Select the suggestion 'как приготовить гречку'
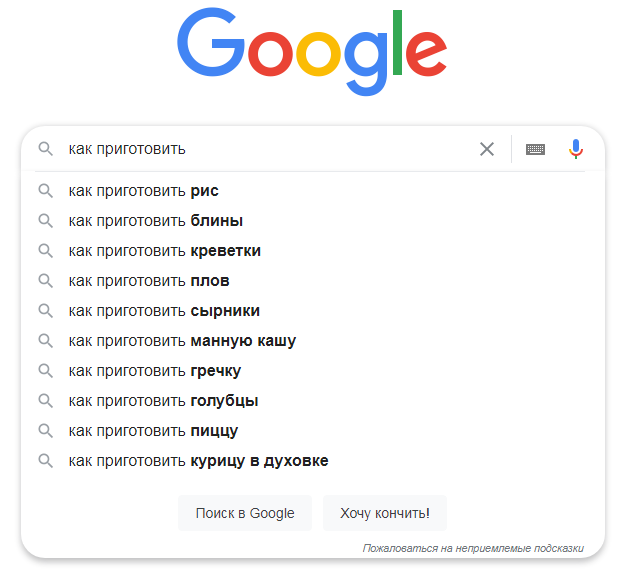626x572 pixels. tap(313, 371)
